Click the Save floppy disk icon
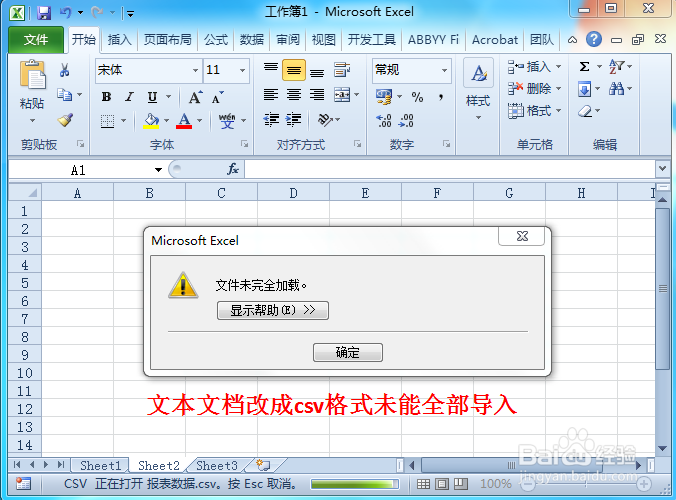 tap(44, 12)
